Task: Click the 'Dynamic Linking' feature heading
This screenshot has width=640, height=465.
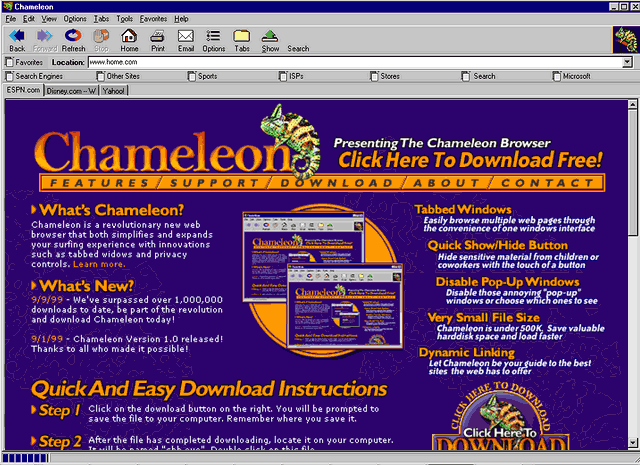Action: pyautogui.click(x=467, y=352)
